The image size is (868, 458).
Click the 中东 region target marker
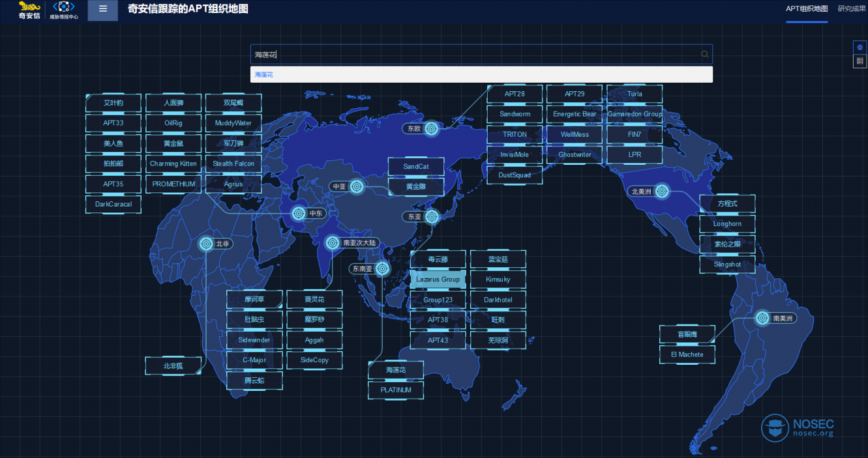(299, 213)
